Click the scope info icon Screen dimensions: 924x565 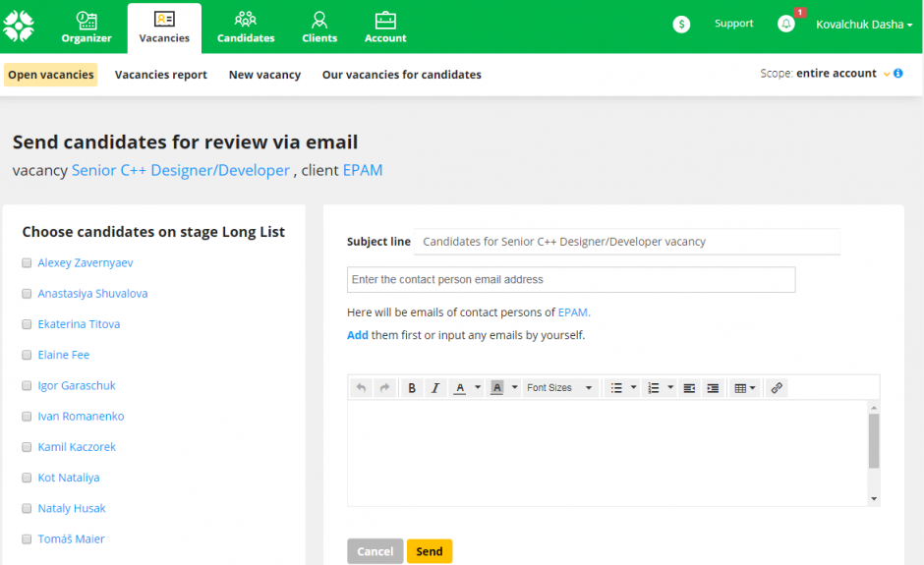pyautogui.click(x=898, y=74)
